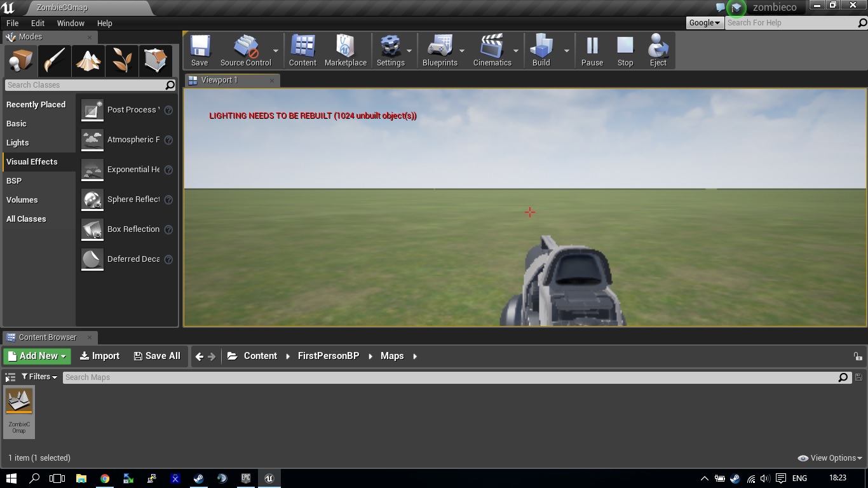The height and width of the screenshot is (488, 868).
Task: Focus the Search Maps field
Action: [x=456, y=377]
